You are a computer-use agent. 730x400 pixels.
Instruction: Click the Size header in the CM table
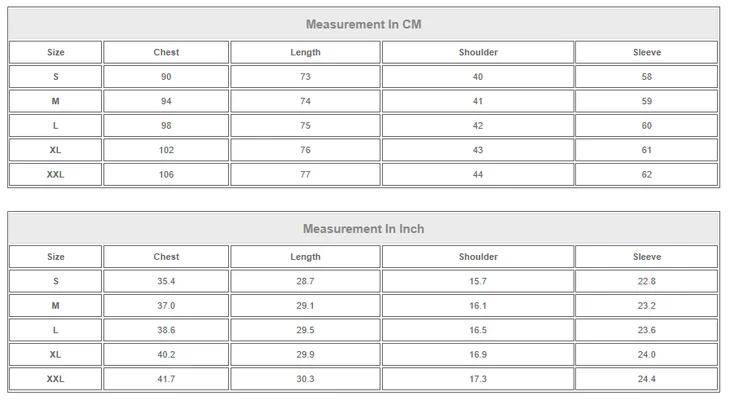point(56,52)
